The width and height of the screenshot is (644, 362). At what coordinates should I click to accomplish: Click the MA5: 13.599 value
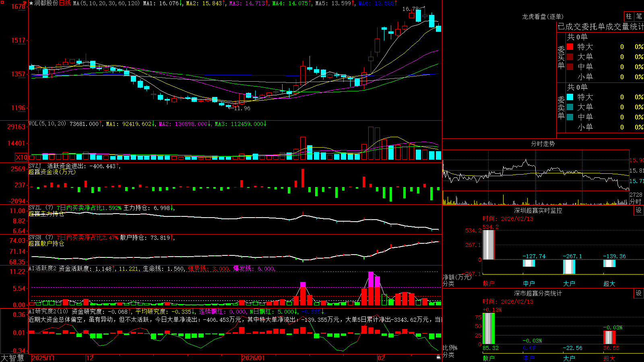coord(335,3)
